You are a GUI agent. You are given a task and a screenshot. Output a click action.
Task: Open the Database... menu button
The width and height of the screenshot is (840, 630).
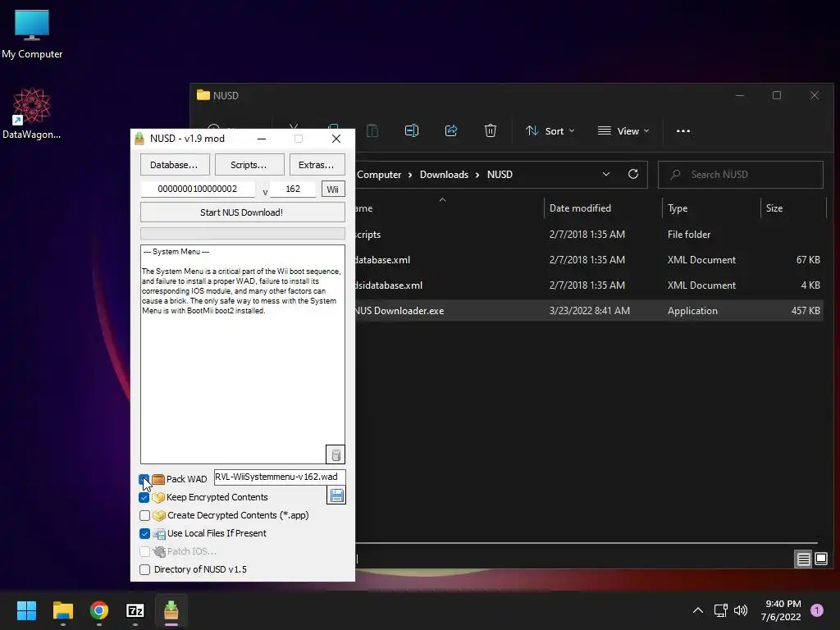(x=174, y=164)
